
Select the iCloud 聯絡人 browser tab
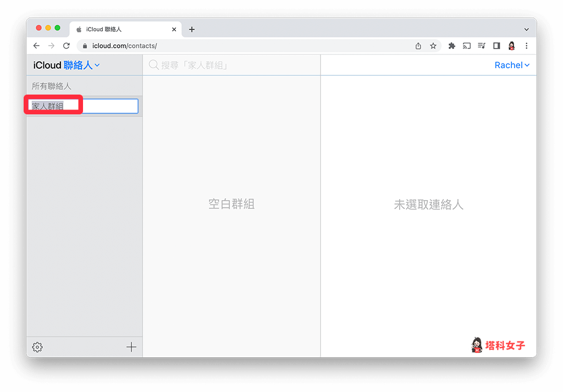(x=126, y=30)
